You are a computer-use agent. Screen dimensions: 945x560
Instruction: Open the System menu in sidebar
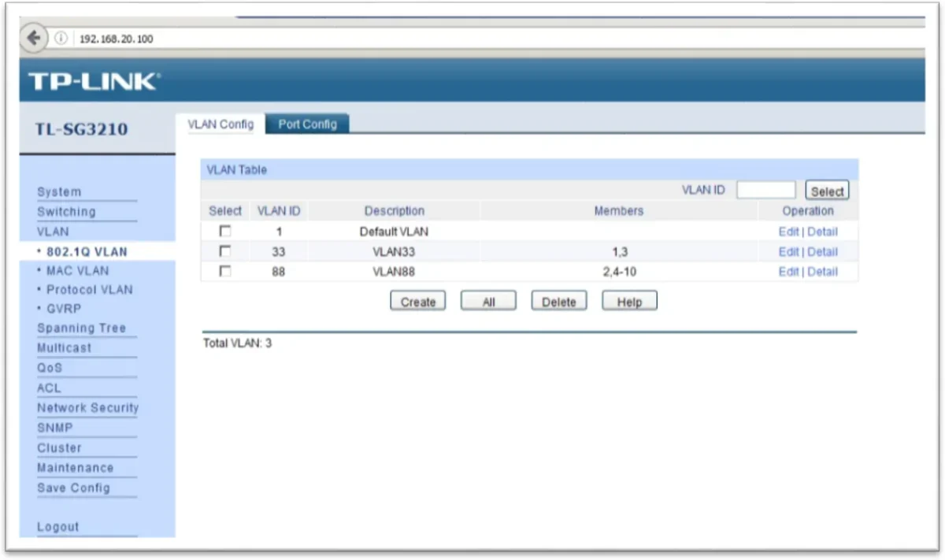59,191
